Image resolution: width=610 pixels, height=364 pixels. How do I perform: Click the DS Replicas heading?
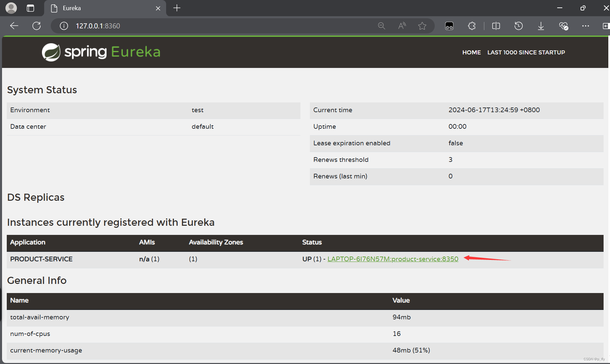[x=36, y=197]
